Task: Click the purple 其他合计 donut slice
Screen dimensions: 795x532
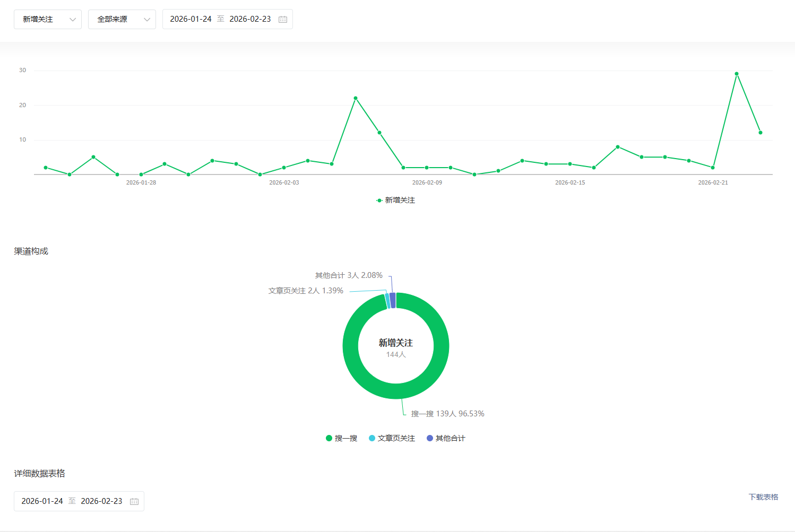Action: click(x=393, y=300)
